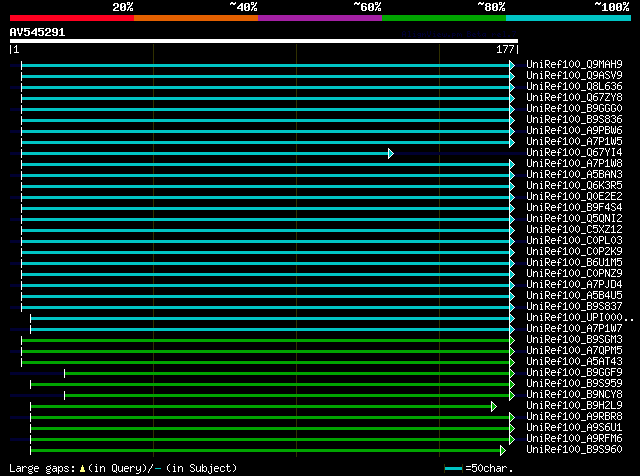This screenshot has height=476, width=640.
Task: Click the UniRef100_C0PL03 label
Action: (574, 240)
